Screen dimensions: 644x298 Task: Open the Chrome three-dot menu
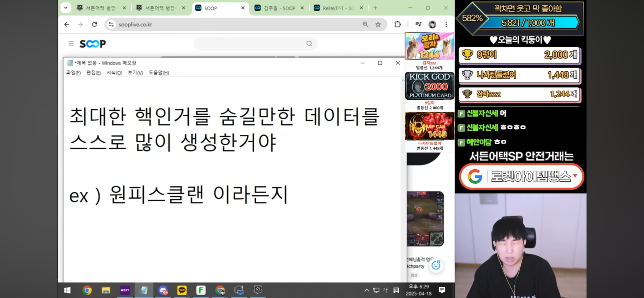446,24
